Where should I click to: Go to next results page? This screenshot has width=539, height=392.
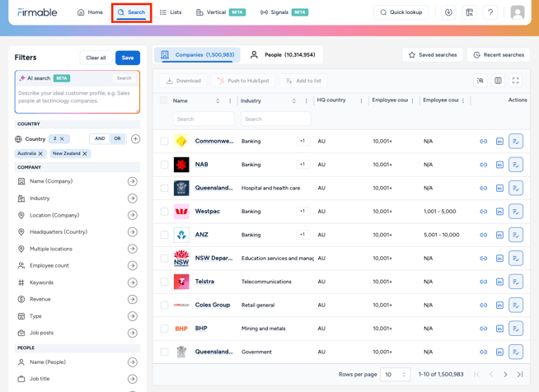click(x=505, y=375)
